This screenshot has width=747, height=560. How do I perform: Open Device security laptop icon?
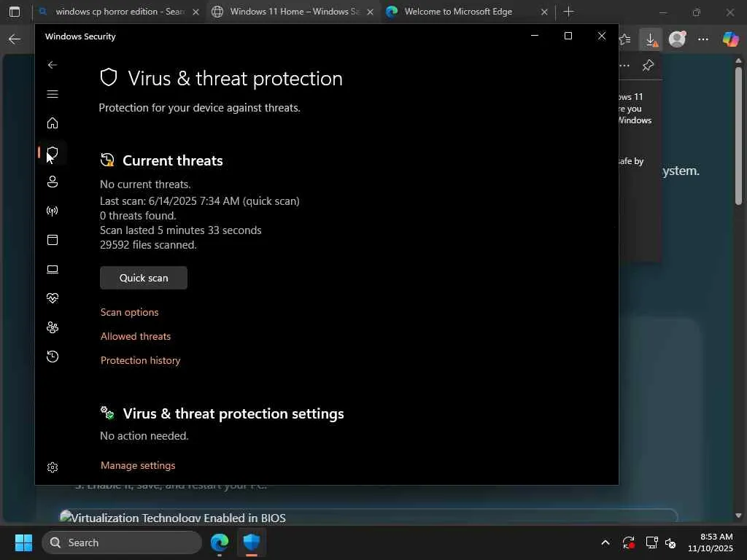(x=53, y=269)
